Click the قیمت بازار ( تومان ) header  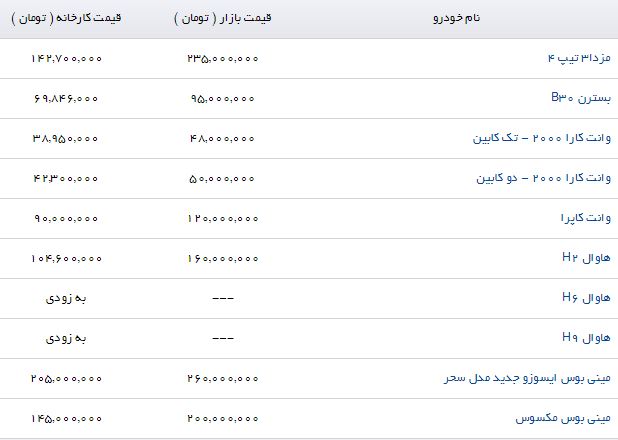coord(223,18)
